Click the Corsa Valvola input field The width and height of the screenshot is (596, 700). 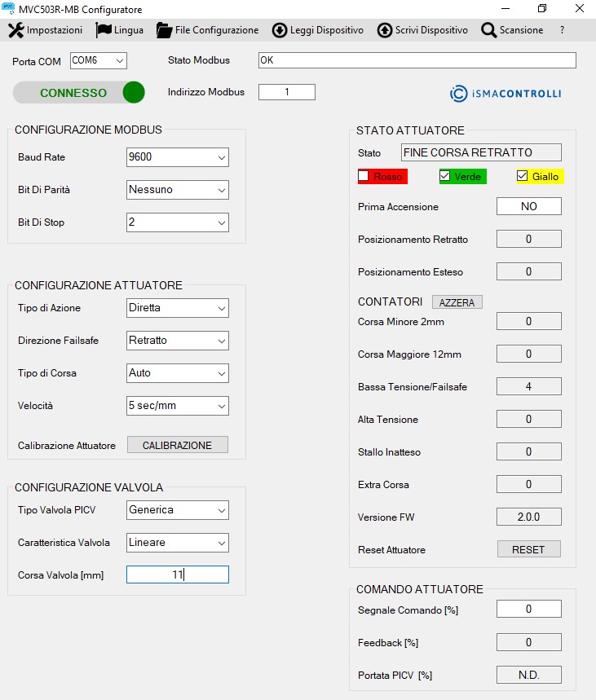(x=177, y=575)
